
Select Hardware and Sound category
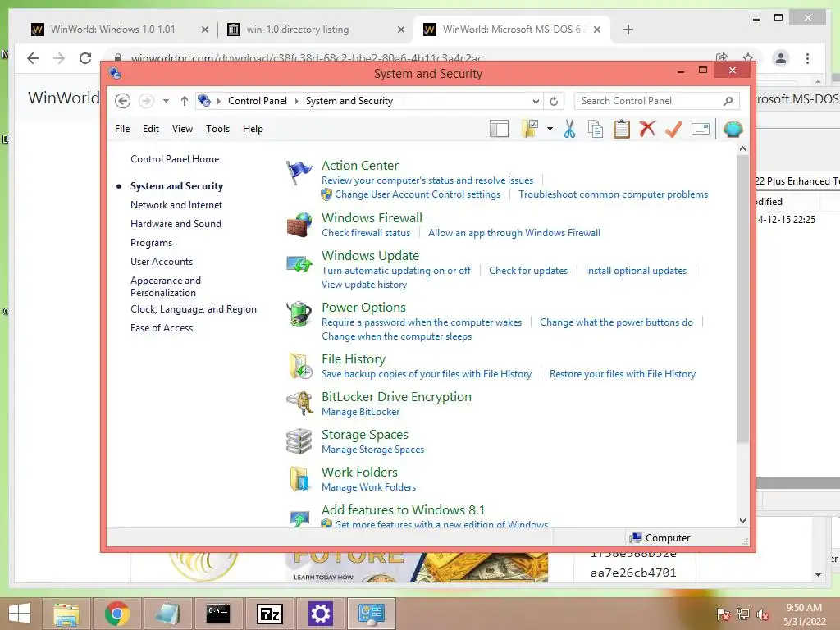click(x=176, y=224)
